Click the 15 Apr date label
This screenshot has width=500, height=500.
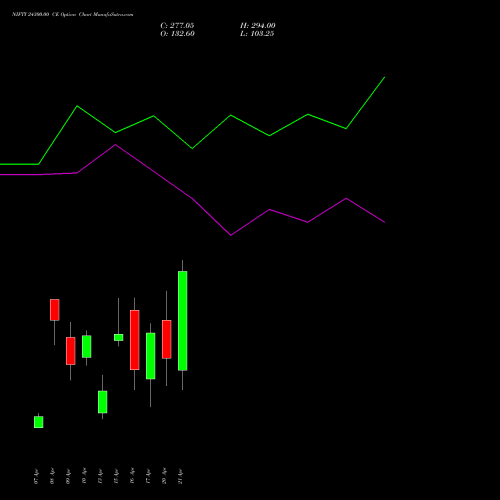tap(116, 476)
